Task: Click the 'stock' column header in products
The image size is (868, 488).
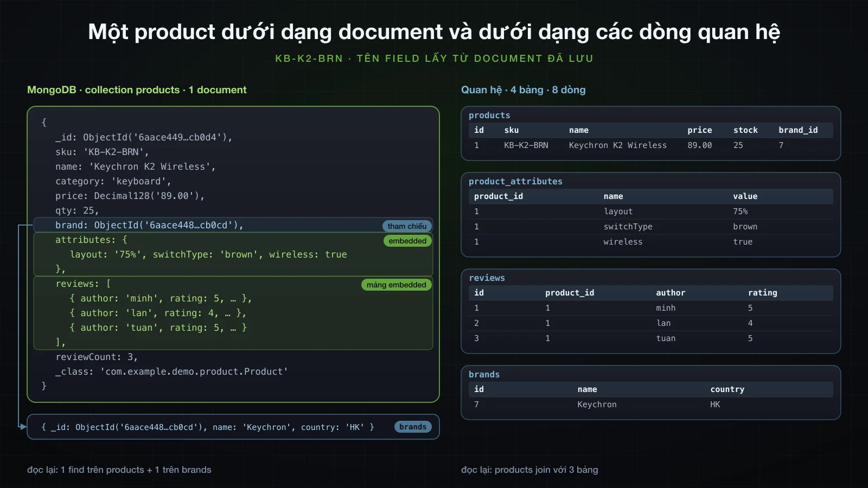Action: 745,130
